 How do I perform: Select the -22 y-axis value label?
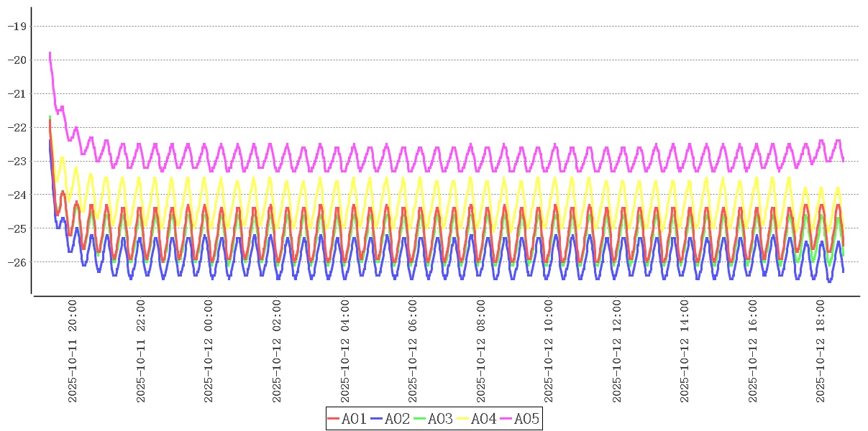pos(16,127)
